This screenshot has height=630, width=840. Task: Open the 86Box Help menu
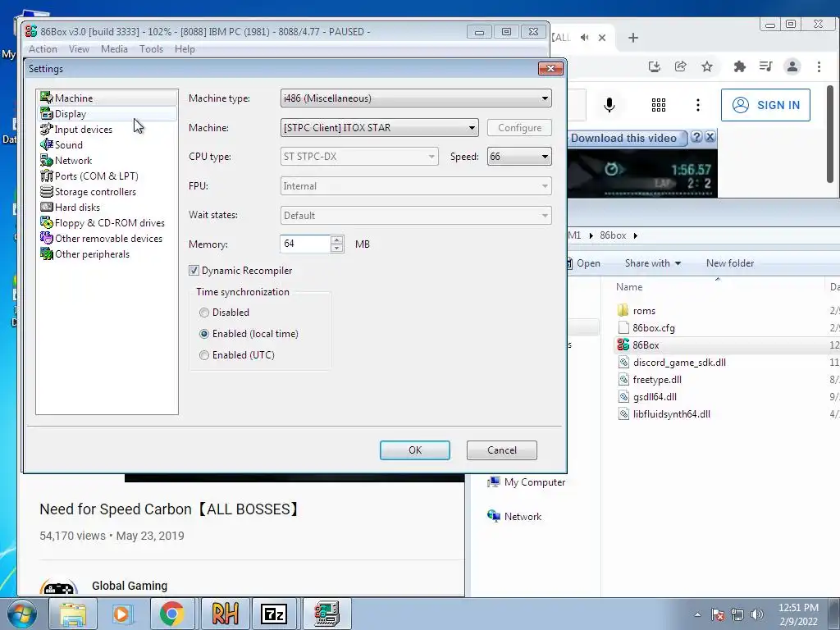click(x=185, y=48)
